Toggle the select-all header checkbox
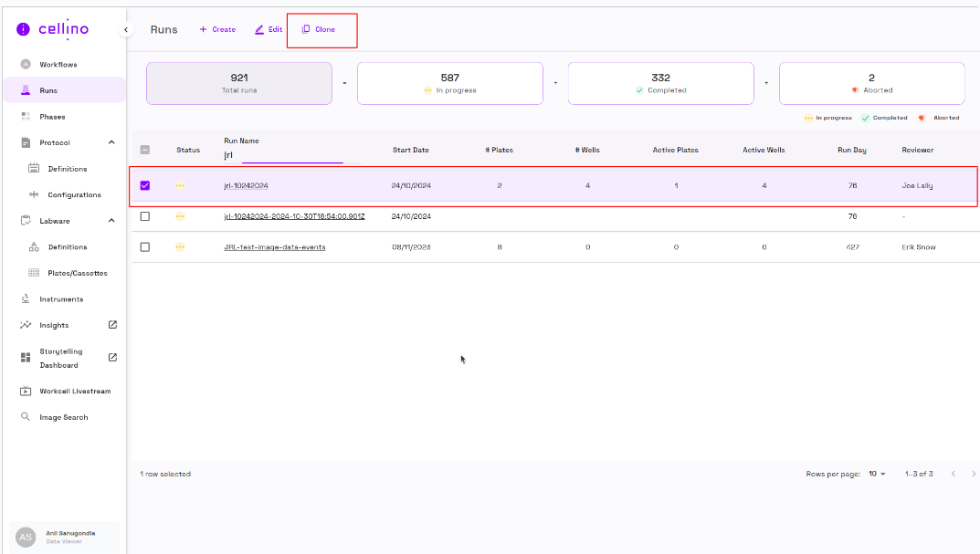The height and width of the screenshot is (554, 980). click(145, 151)
